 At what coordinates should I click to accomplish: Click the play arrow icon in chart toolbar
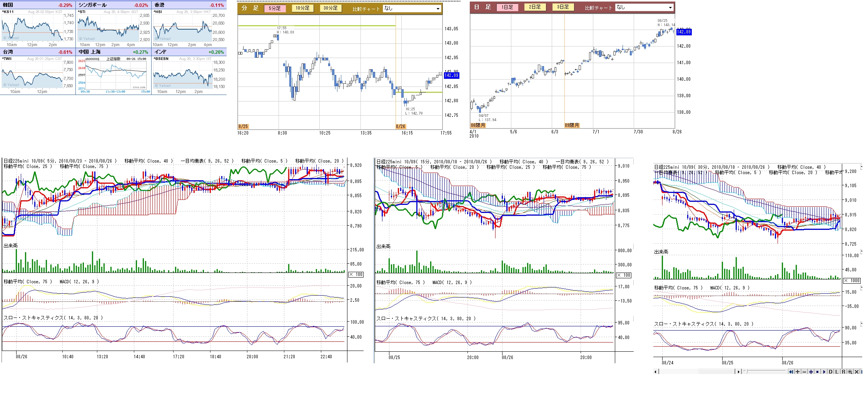pyautogui.click(x=824, y=372)
